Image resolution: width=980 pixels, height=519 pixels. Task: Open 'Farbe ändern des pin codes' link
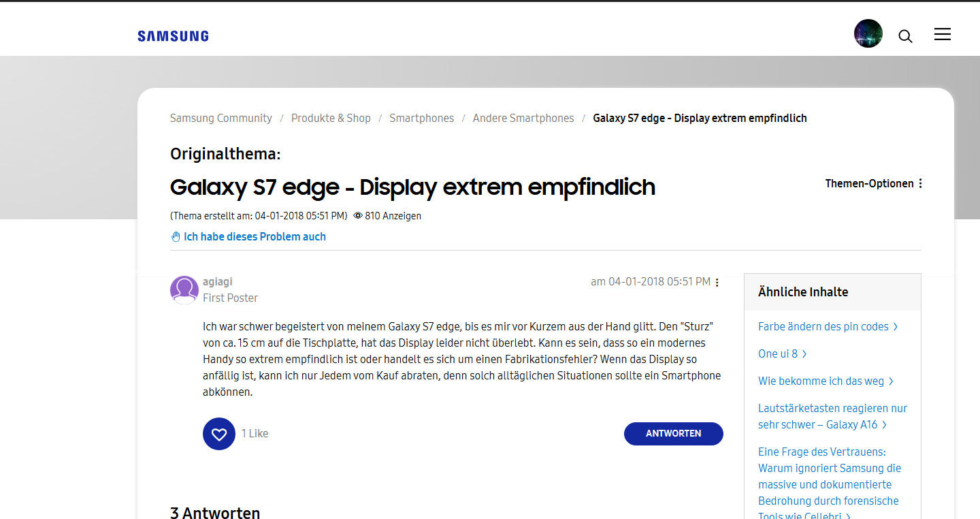(x=823, y=326)
